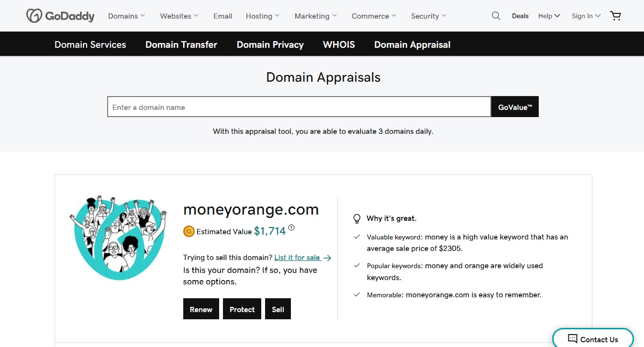Open the shopping cart icon
Screen dimensions: 644x347
tap(615, 16)
